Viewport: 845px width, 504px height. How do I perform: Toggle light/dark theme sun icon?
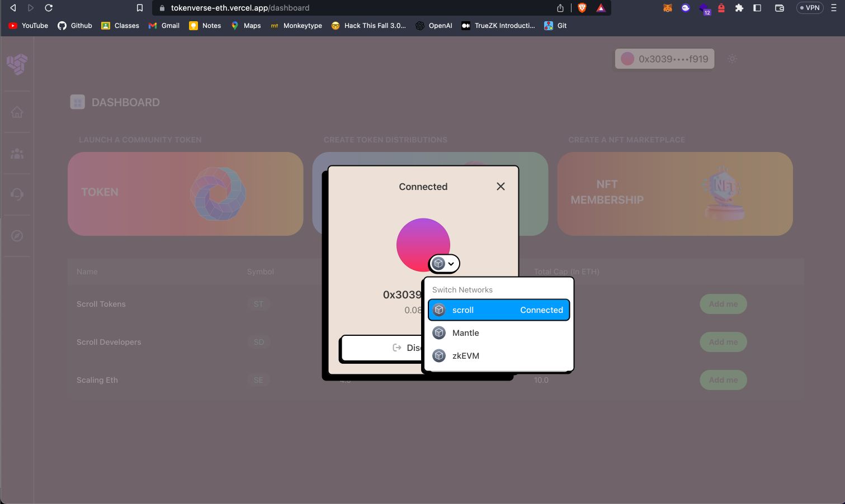pos(732,59)
